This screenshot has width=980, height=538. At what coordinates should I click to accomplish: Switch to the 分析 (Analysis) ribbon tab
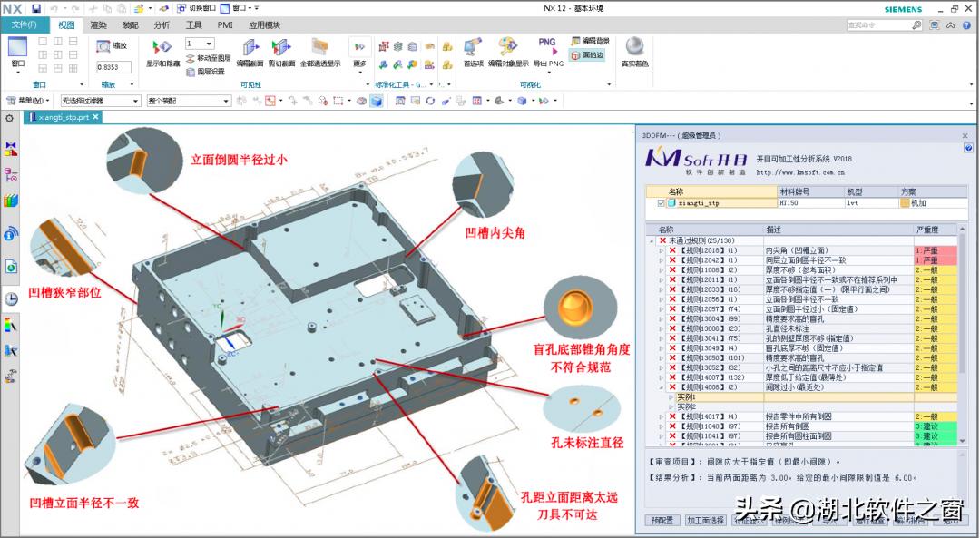(x=162, y=25)
